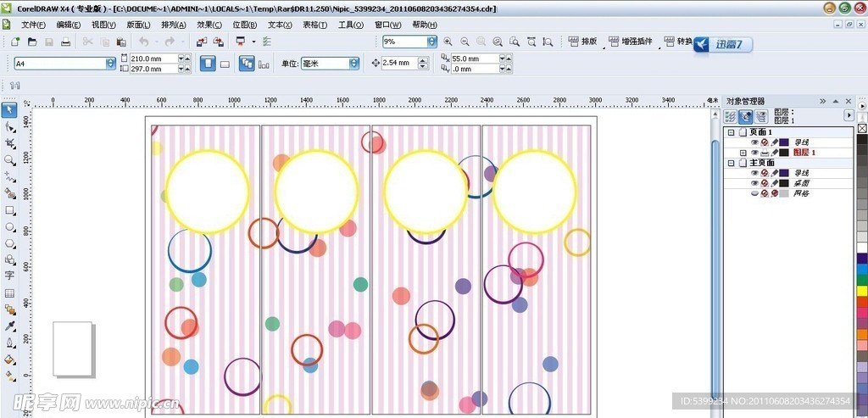The image size is (868, 418).
Task: Open the zoom level dropdown showing 9%
Action: point(431,42)
